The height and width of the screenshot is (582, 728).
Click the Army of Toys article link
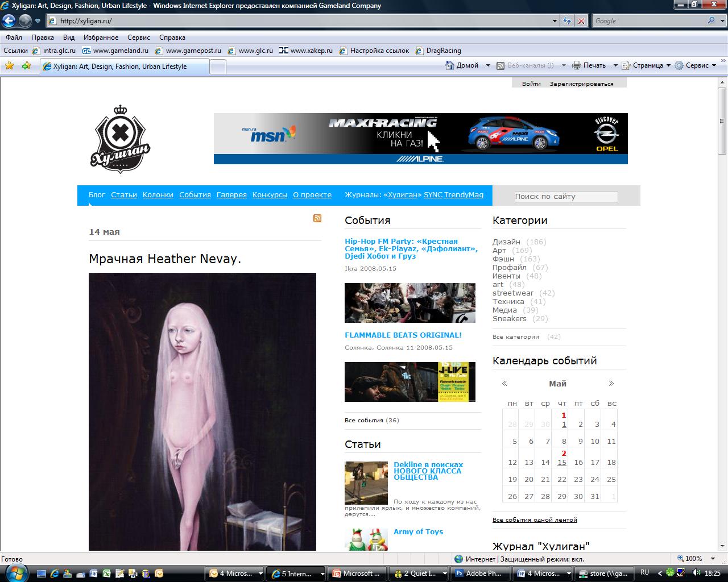tap(418, 531)
